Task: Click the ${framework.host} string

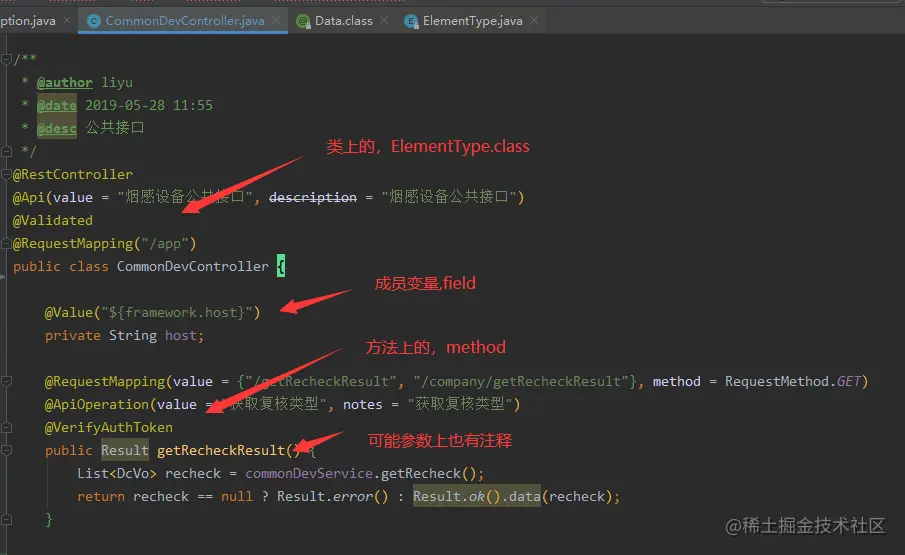Action: click(181, 313)
